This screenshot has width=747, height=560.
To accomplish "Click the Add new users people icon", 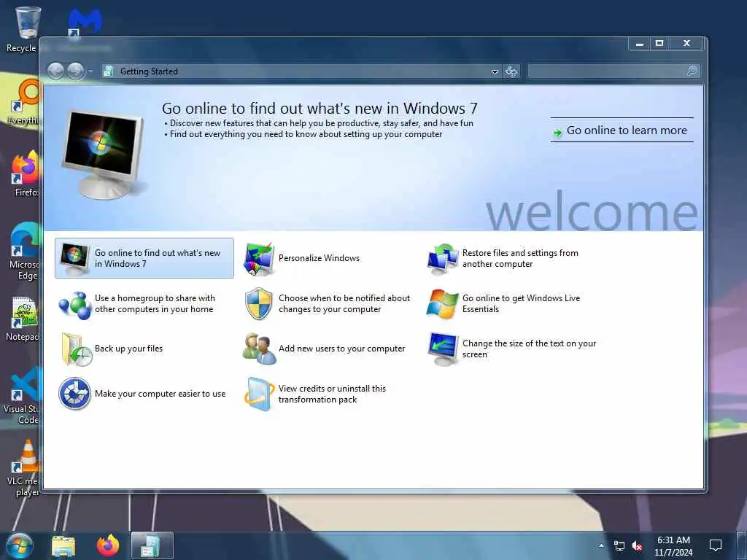I will [259, 349].
